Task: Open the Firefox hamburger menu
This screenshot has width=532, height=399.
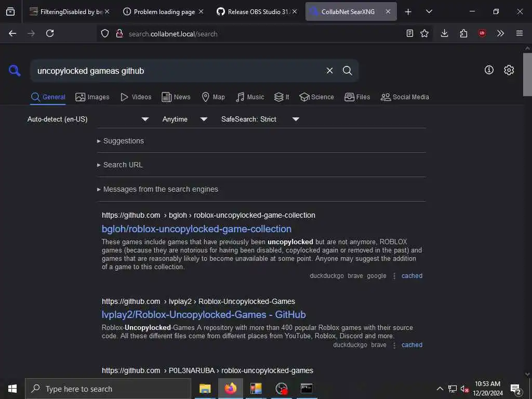Action: point(520,33)
